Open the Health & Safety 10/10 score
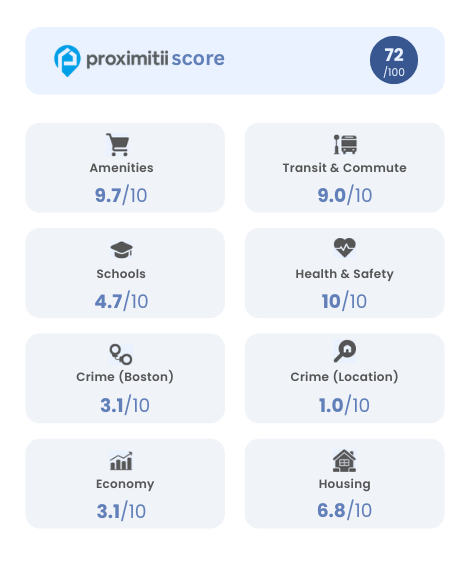Viewport: 470px width, 570px height. 344,301
